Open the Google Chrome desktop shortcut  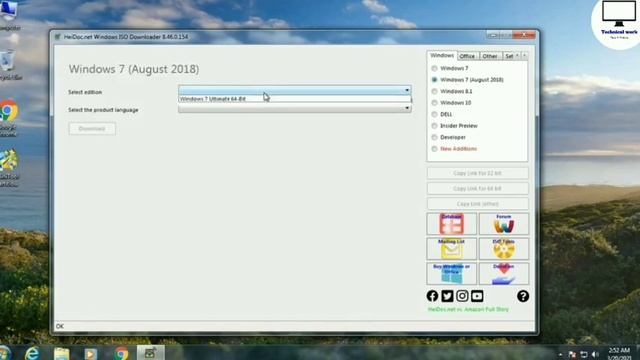coord(9,119)
